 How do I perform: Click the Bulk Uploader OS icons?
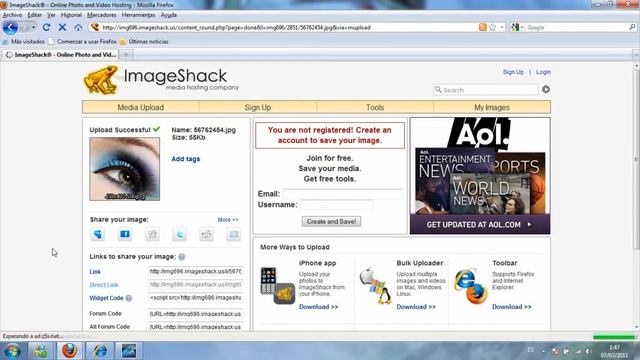tap(375, 286)
